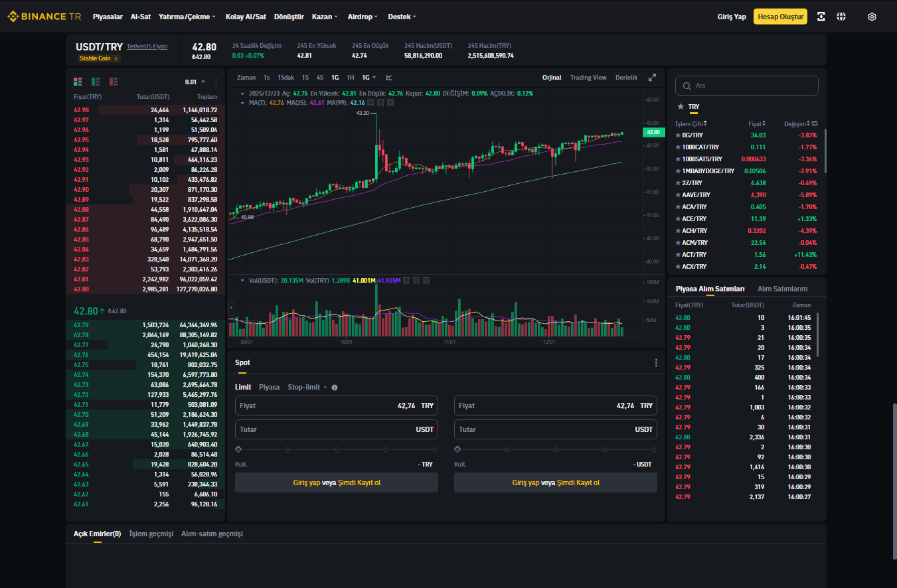Image resolution: width=897 pixels, height=588 pixels.
Task: Show combined buy and sell order book view
Action: (78, 82)
